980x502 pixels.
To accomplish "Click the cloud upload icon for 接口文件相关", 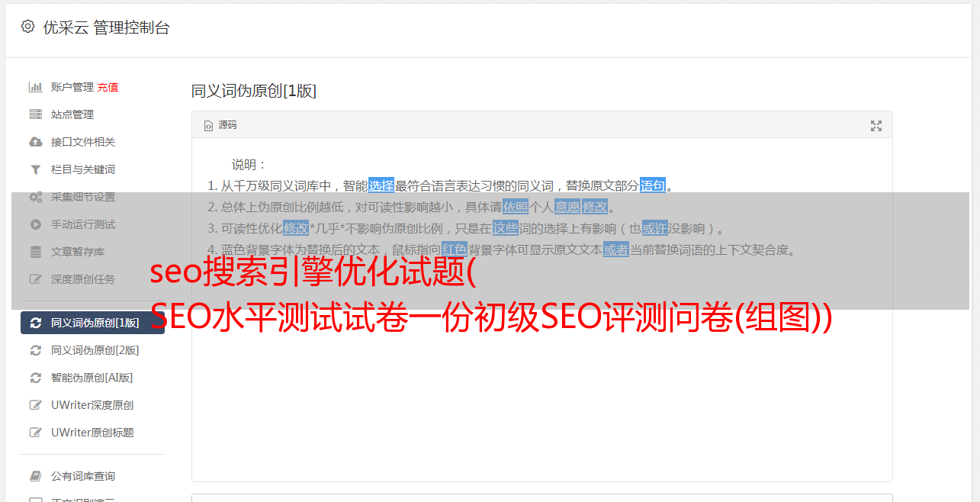I will [x=35, y=142].
